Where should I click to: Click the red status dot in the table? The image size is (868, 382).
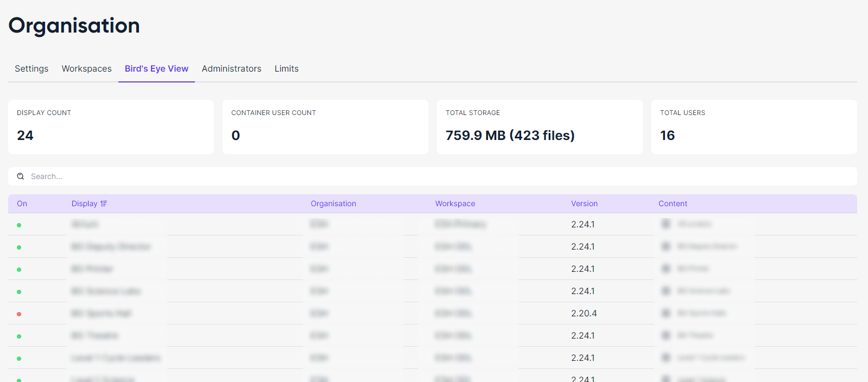coord(19,314)
